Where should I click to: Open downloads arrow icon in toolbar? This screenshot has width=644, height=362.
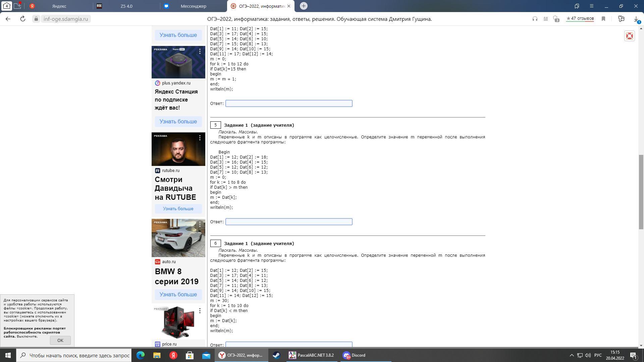point(636,19)
